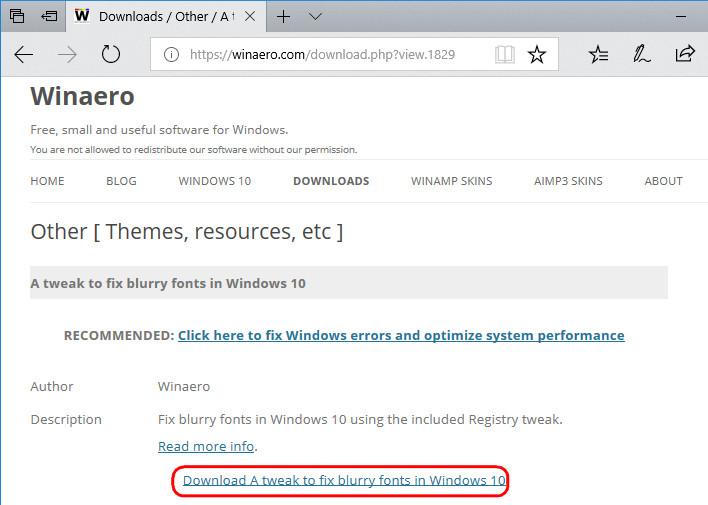This screenshot has height=505, width=708.
Task: Click the Description label
Action: (66, 420)
